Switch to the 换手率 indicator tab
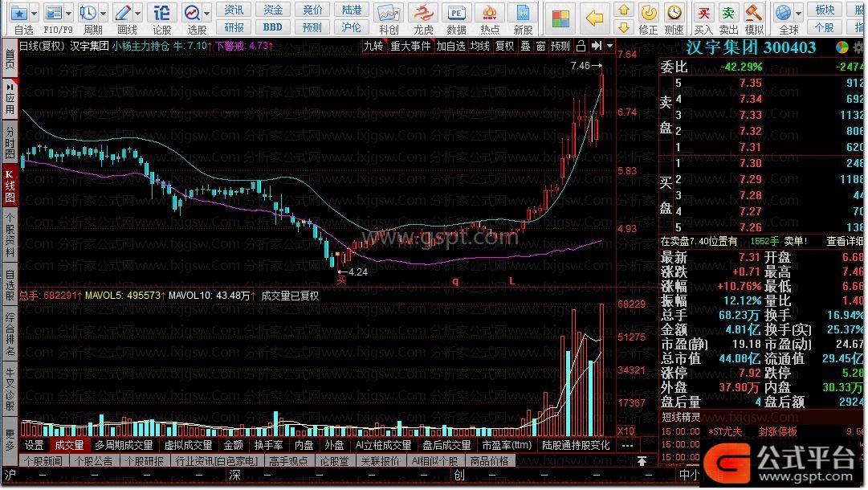868x490 pixels. 268,445
